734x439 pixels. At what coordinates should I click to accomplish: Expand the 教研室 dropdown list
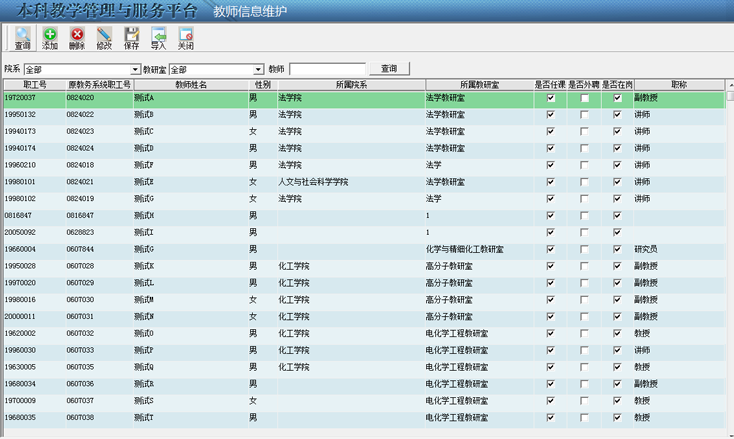tap(258, 70)
